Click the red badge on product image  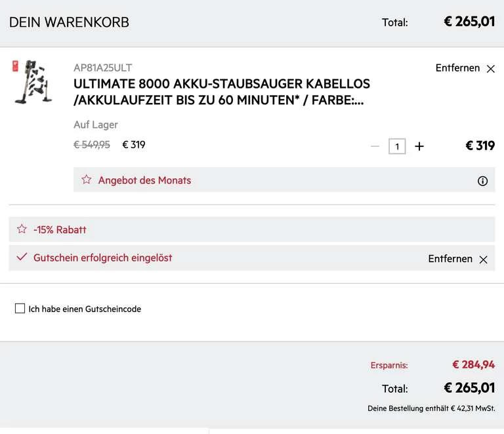pos(15,66)
